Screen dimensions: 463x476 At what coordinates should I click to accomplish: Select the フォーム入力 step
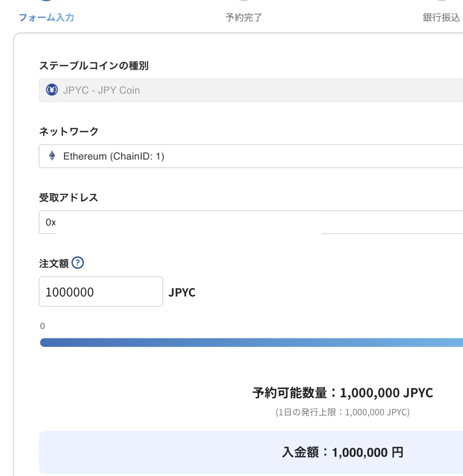(x=46, y=18)
